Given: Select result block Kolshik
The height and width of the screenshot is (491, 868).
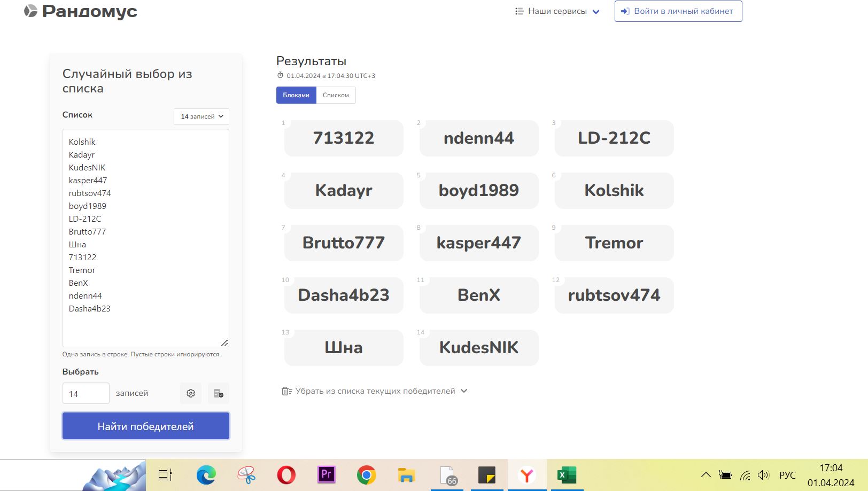Looking at the screenshot, I should point(614,191).
